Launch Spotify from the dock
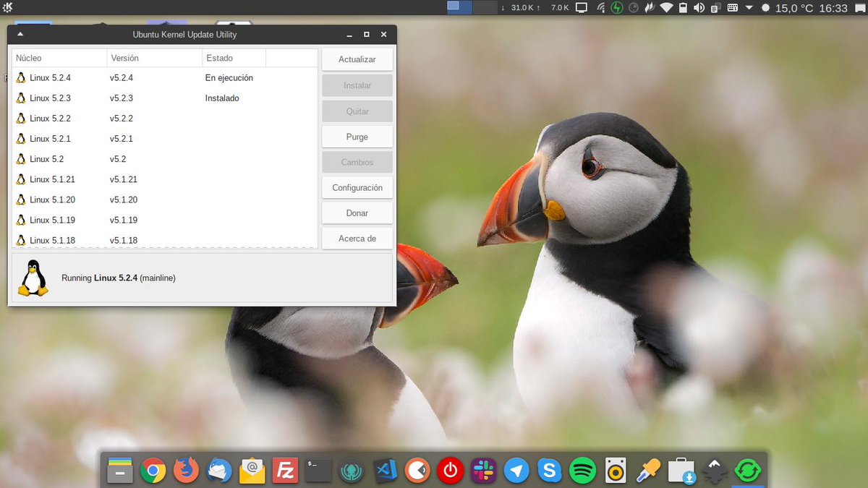Image resolution: width=868 pixels, height=488 pixels. coord(583,471)
